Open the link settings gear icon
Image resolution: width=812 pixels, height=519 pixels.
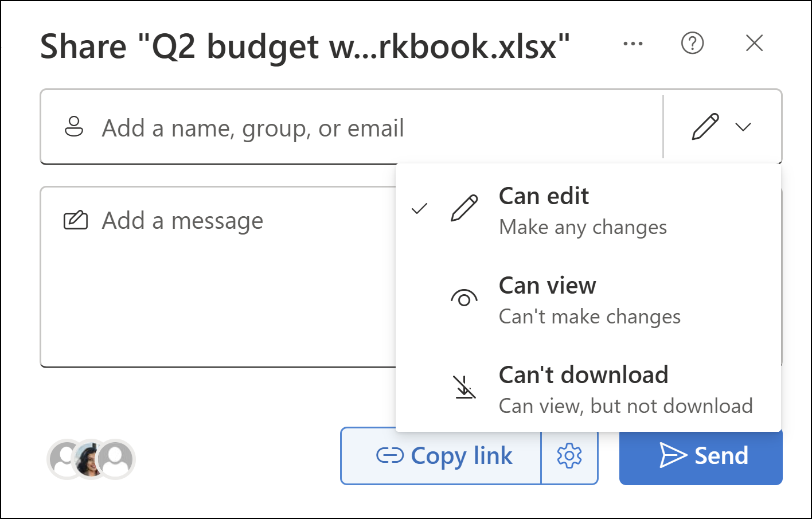(x=569, y=456)
